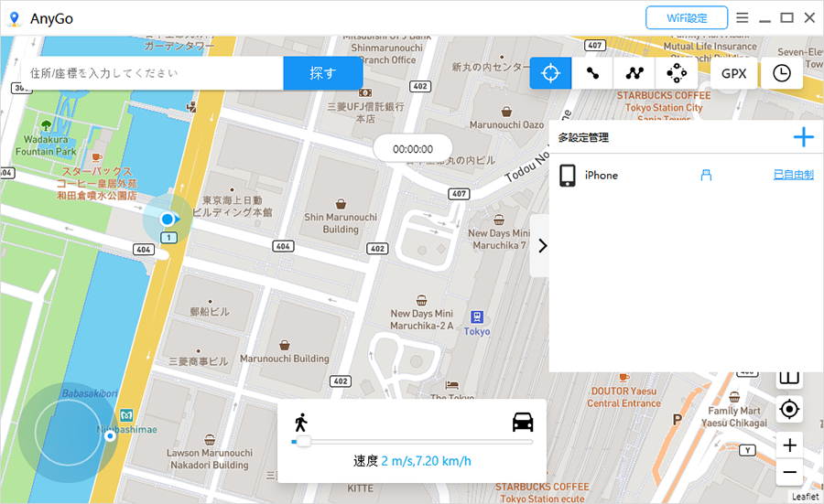824x504 pixels.
Task: Click the speed slider handle
Action: [x=302, y=442]
